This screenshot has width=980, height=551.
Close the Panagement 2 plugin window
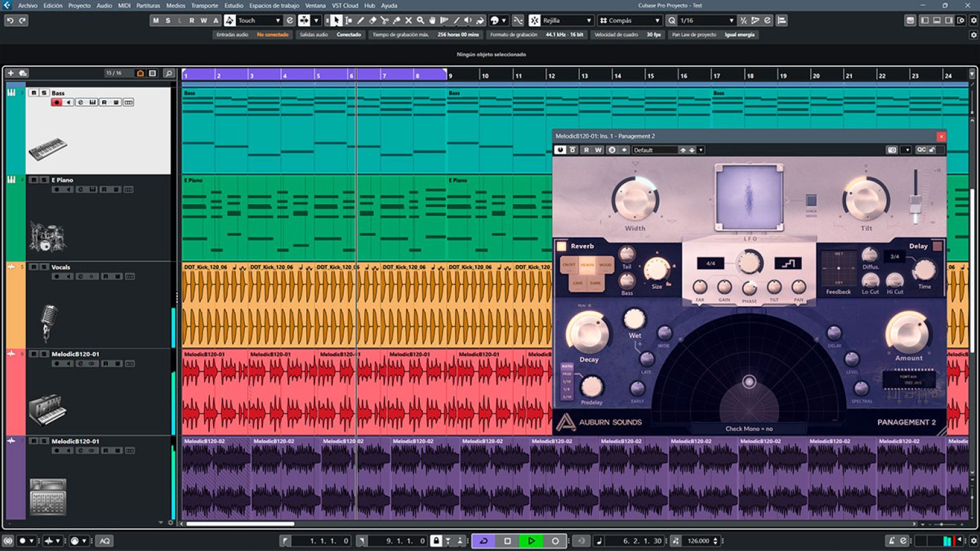coord(940,136)
